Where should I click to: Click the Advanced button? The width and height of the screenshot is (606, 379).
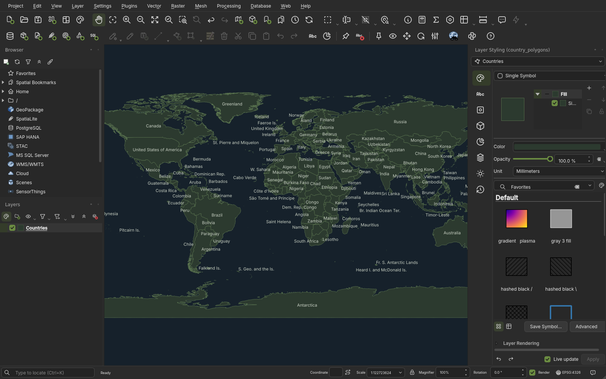coord(586,326)
